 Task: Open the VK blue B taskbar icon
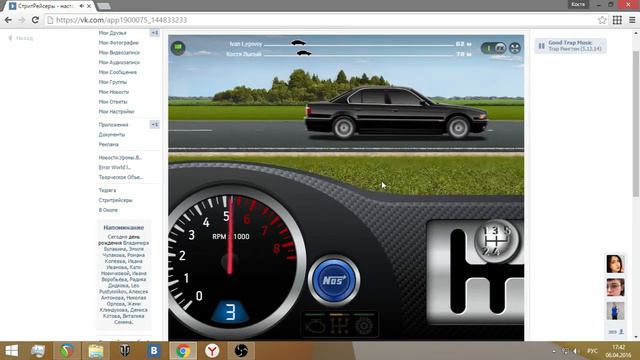click(154, 351)
